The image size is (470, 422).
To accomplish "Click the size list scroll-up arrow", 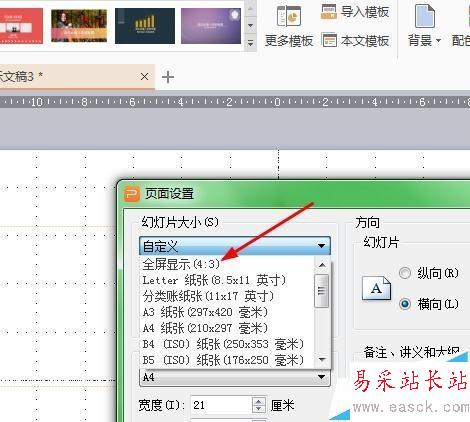I will tap(322, 265).
